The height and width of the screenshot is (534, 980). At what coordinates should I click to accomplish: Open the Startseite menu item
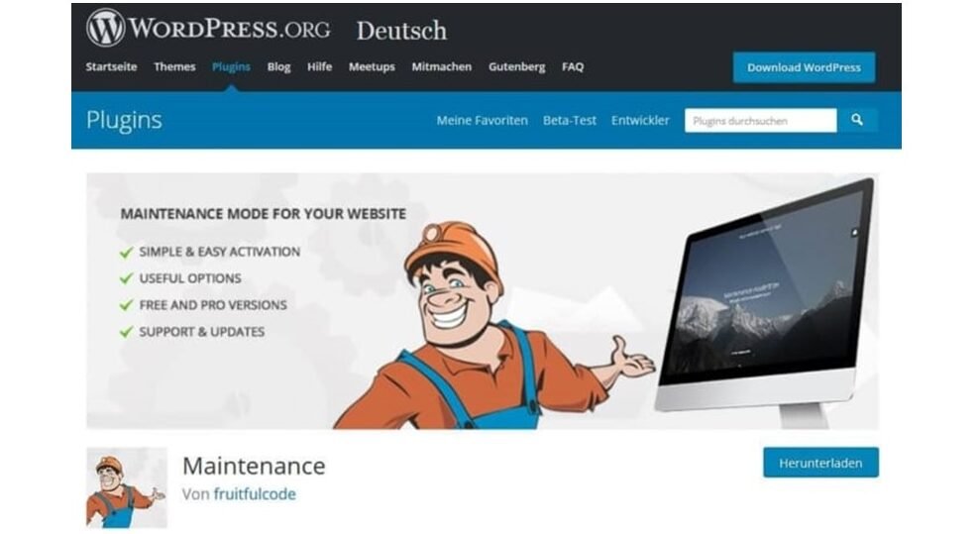click(111, 66)
